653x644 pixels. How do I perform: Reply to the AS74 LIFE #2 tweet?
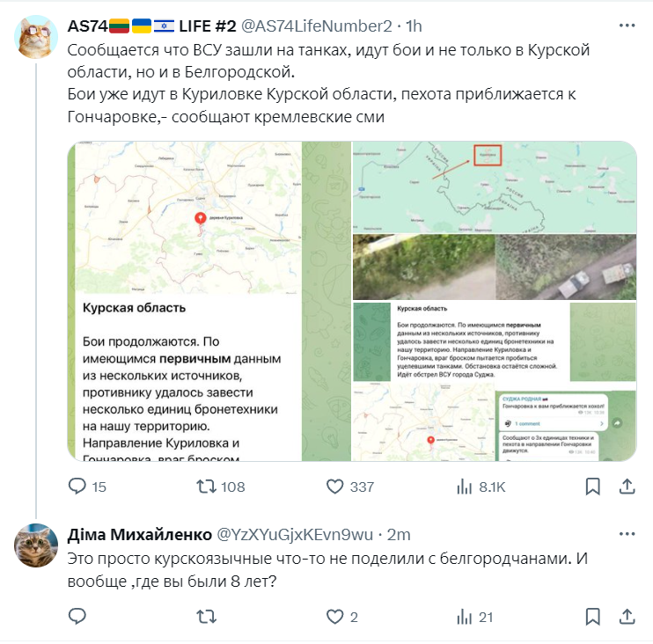[87, 487]
